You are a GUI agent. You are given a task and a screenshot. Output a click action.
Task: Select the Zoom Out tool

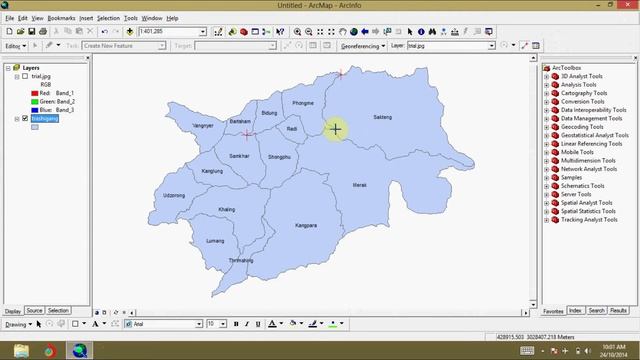(x=309, y=31)
